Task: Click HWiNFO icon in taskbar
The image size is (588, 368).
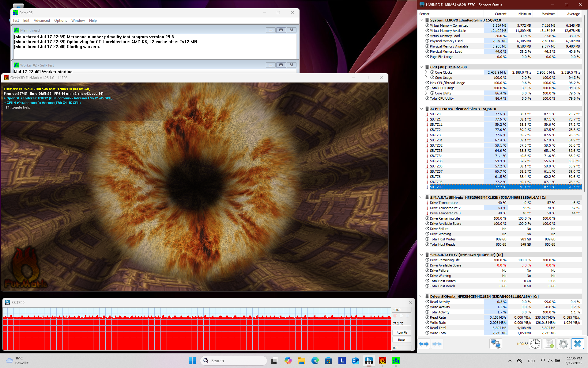Action: [369, 361]
